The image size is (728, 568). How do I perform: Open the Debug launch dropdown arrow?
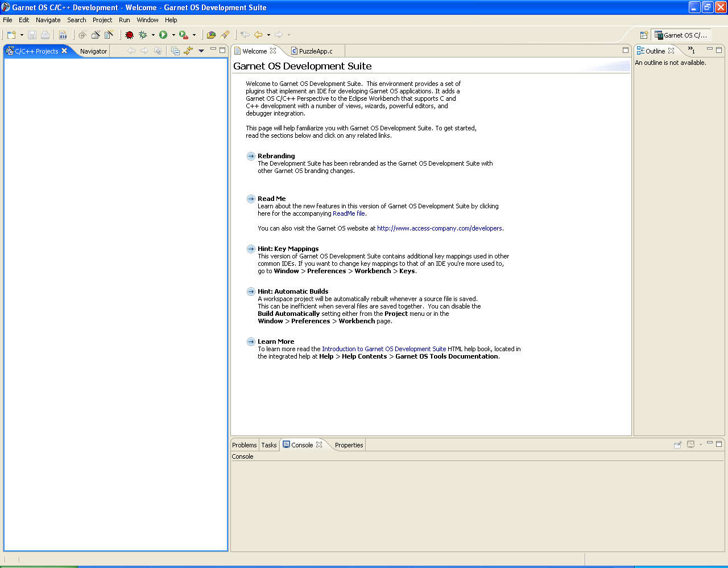(x=153, y=35)
